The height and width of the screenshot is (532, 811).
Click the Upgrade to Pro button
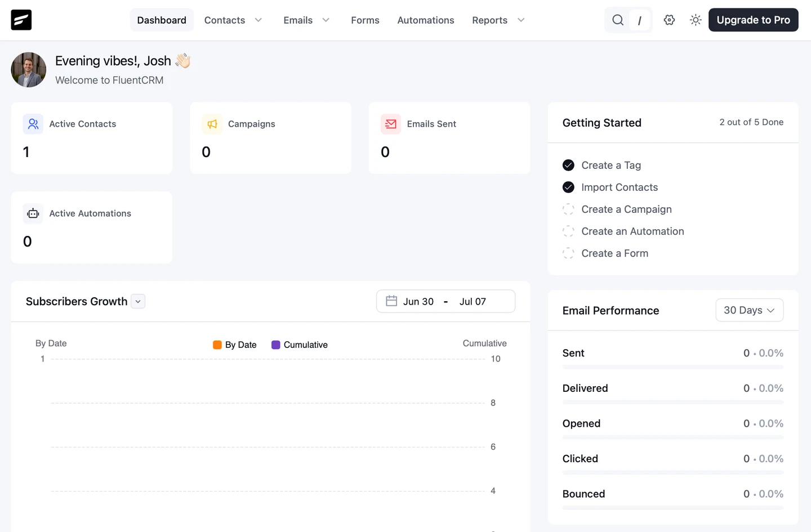pyautogui.click(x=753, y=20)
